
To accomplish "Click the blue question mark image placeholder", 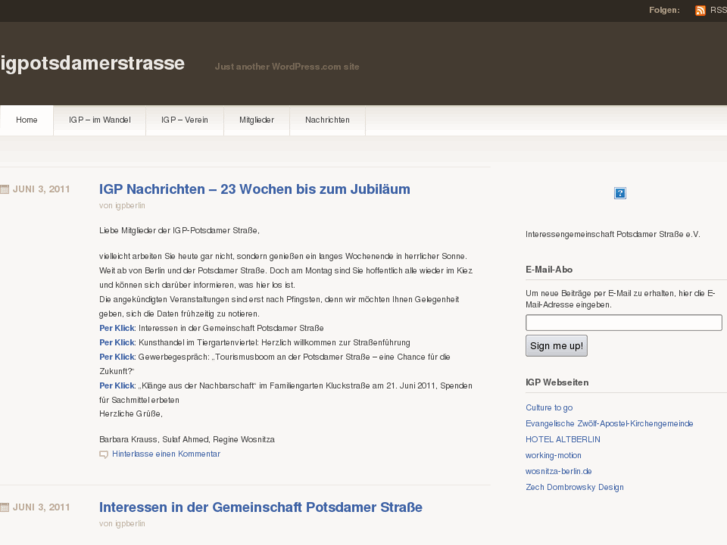I will click(x=620, y=193).
